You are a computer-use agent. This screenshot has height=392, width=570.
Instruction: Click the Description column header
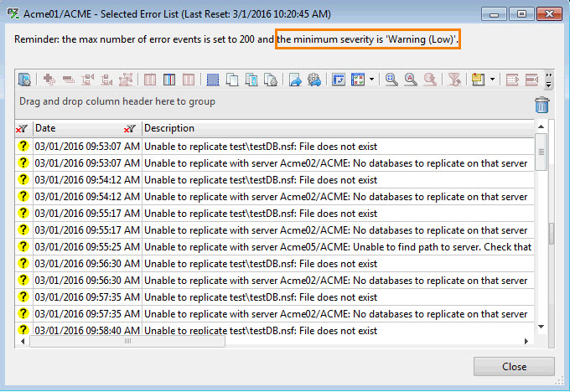335,129
